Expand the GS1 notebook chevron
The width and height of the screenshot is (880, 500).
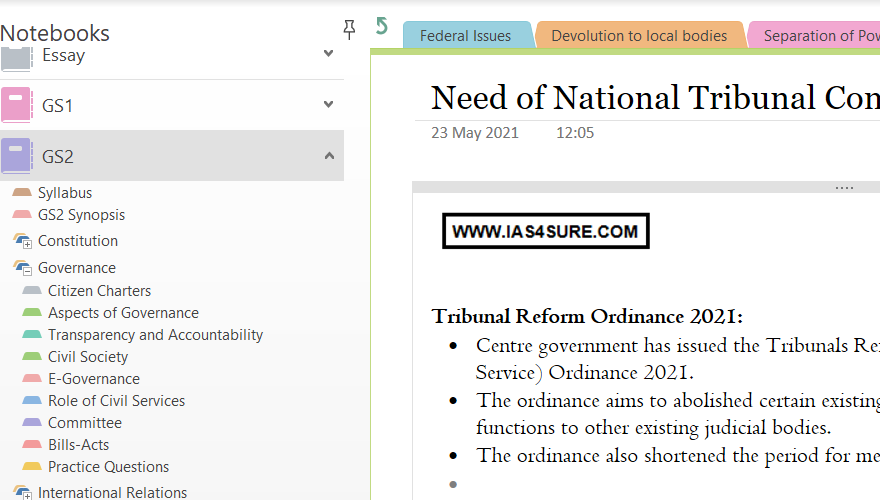click(x=328, y=104)
